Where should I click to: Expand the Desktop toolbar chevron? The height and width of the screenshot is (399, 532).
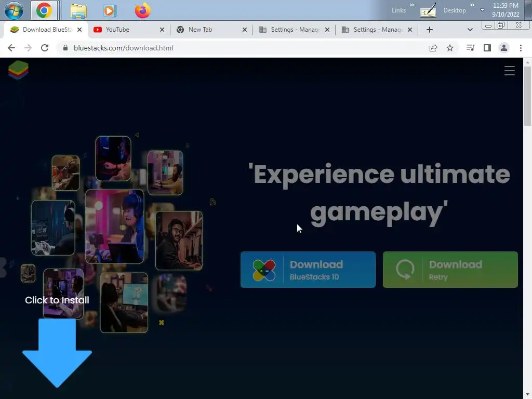click(x=472, y=5)
